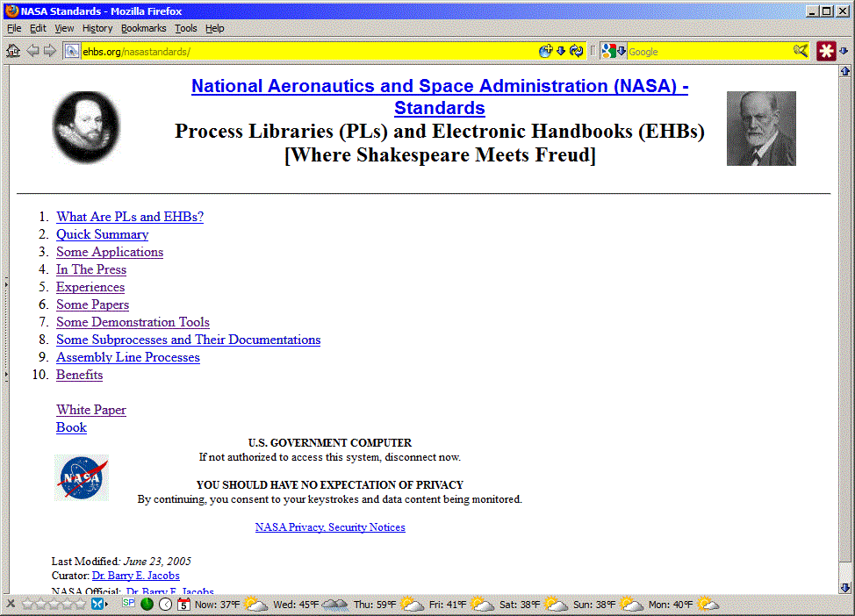855x616 pixels.
Task: Open the NASA Standards heading link
Action: point(440,97)
